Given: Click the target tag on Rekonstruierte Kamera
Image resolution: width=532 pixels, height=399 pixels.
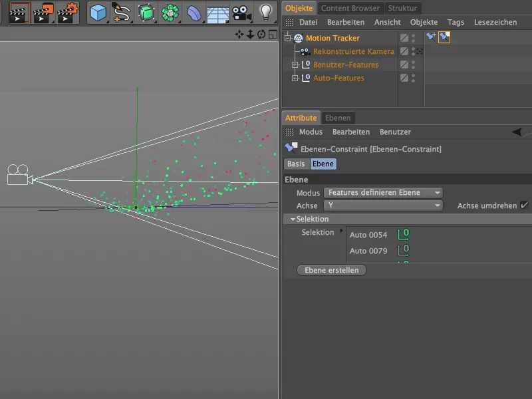Looking at the screenshot, I should point(420,51).
